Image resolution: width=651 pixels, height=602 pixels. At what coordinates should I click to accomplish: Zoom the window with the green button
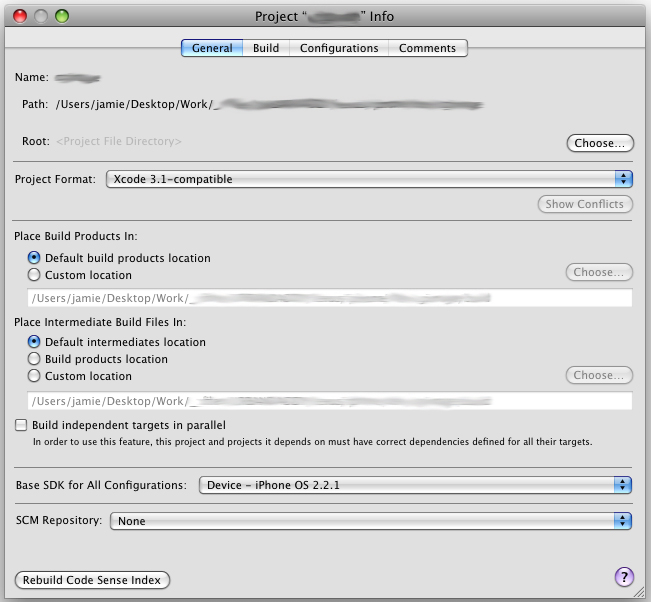[62, 16]
